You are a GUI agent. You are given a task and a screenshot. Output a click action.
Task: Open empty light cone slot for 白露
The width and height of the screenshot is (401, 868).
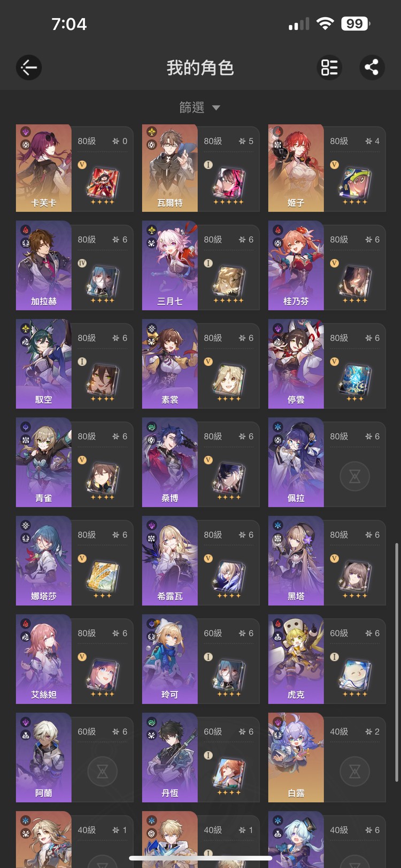[355, 771]
